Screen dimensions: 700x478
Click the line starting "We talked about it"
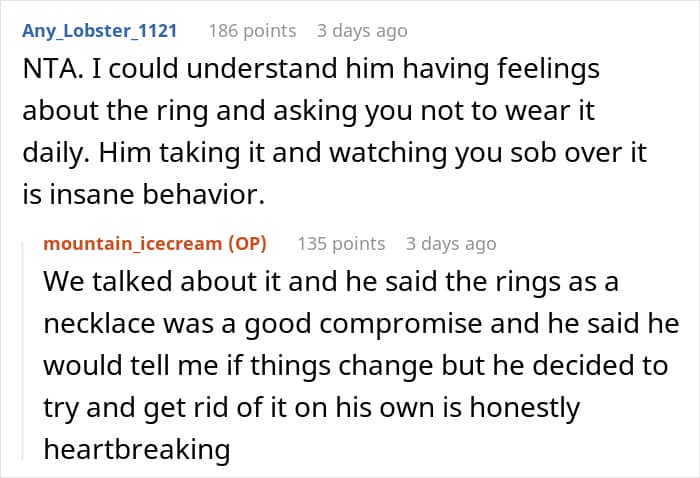330,282
